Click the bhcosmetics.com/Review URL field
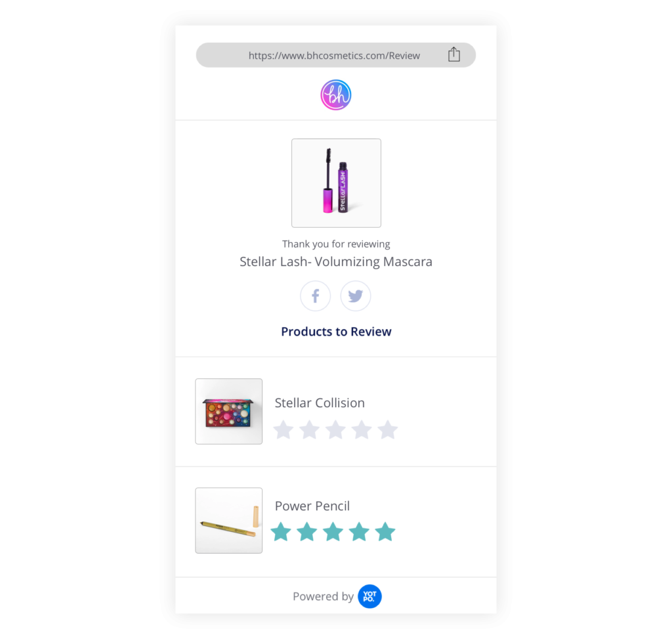The height and width of the screenshot is (639, 672). [x=335, y=55]
